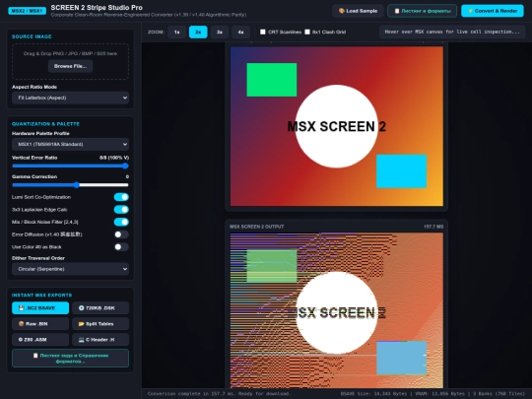This screenshot has height=399, width=532.
Task: Click the 'SOURCE IMAGE' section heading
Action: coord(32,36)
